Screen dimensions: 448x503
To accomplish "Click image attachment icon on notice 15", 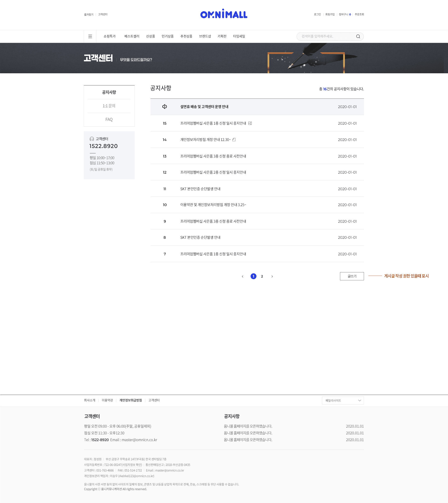I will (250, 123).
